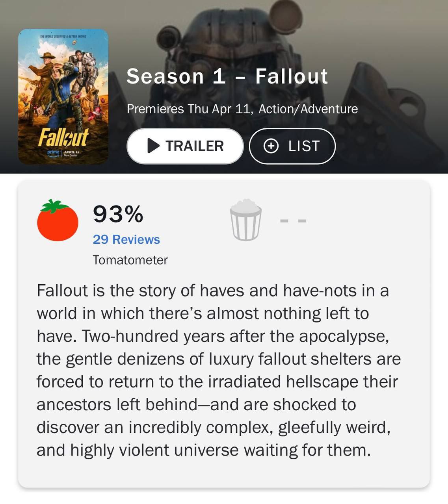Select the Action/Adventure genre text
Viewport: 448px width, 504px height.
tap(308, 109)
